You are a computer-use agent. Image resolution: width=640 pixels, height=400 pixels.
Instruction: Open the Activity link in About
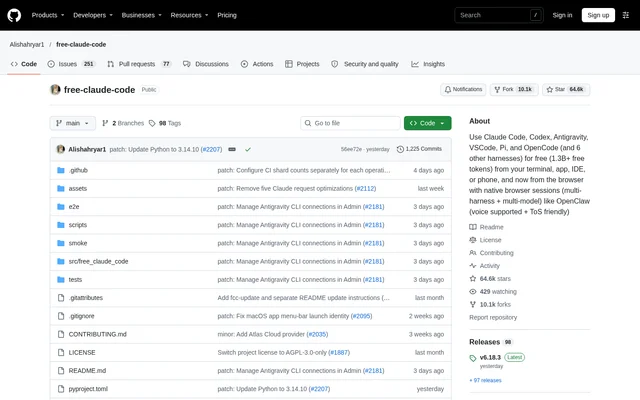point(484,266)
